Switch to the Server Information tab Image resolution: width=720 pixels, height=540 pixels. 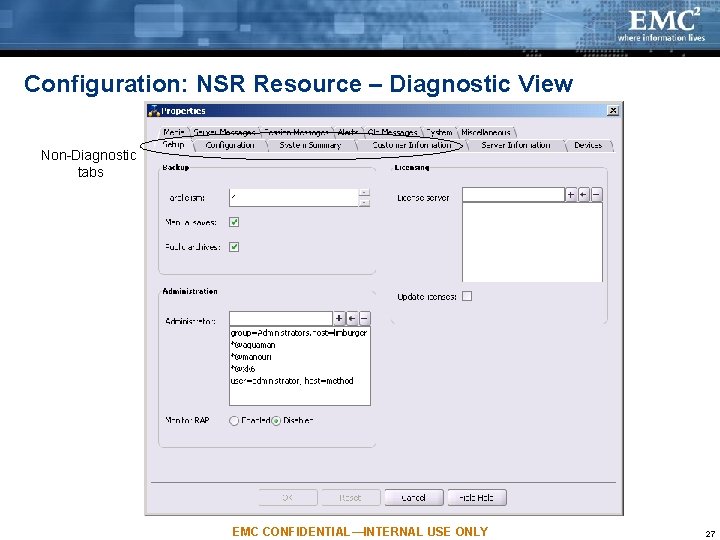point(516,145)
